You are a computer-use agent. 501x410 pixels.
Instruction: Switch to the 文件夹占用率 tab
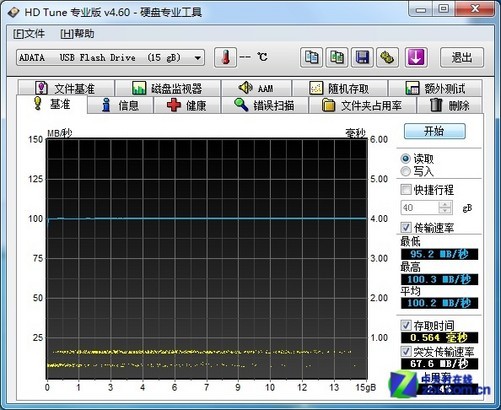click(x=362, y=105)
